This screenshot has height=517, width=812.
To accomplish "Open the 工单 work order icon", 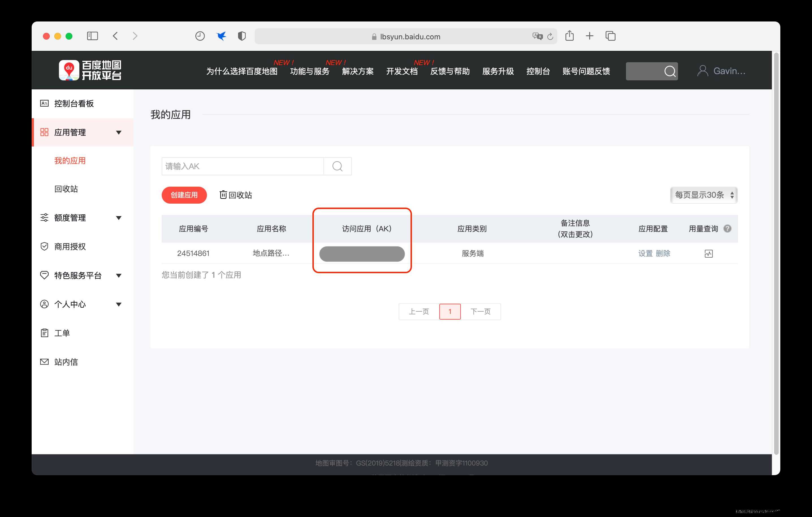I will coord(44,333).
